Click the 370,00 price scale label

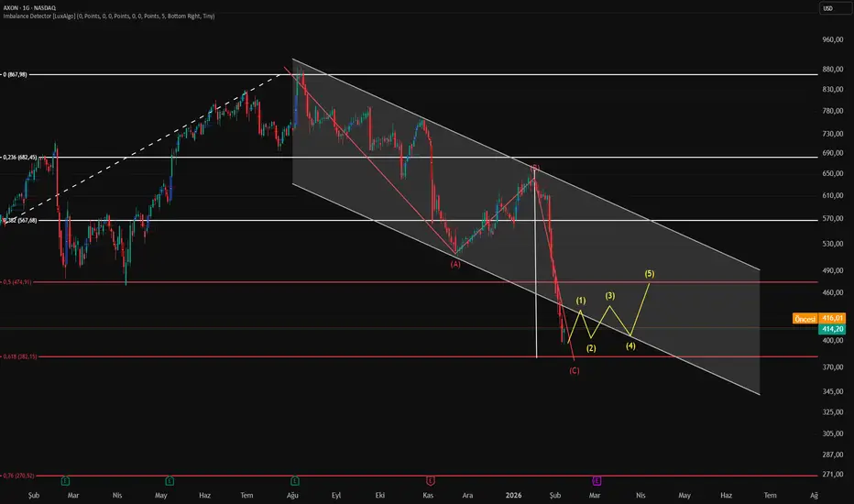(x=832, y=367)
